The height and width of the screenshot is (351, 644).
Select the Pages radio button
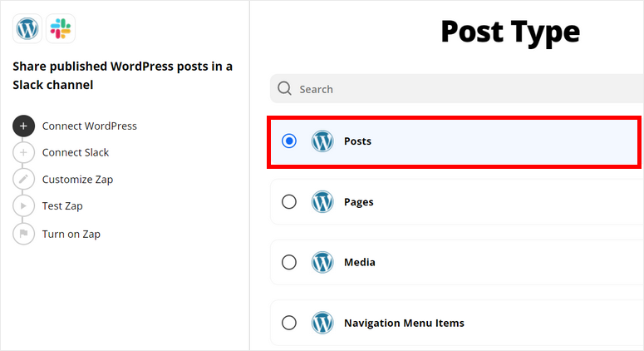pyautogui.click(x=289, y=202)
